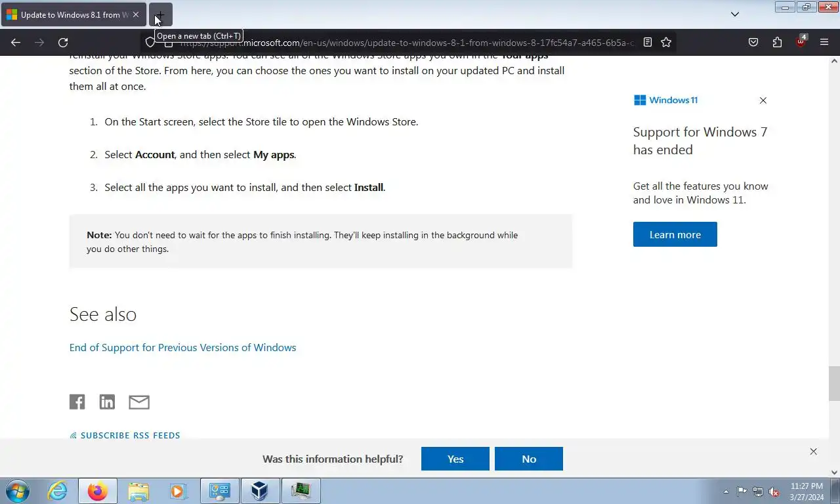Click the 'Support for Windows 7 has ended' heading
The width and height of the screenshot is (840, 504).
pyautogui.click(x=700, y=140)
